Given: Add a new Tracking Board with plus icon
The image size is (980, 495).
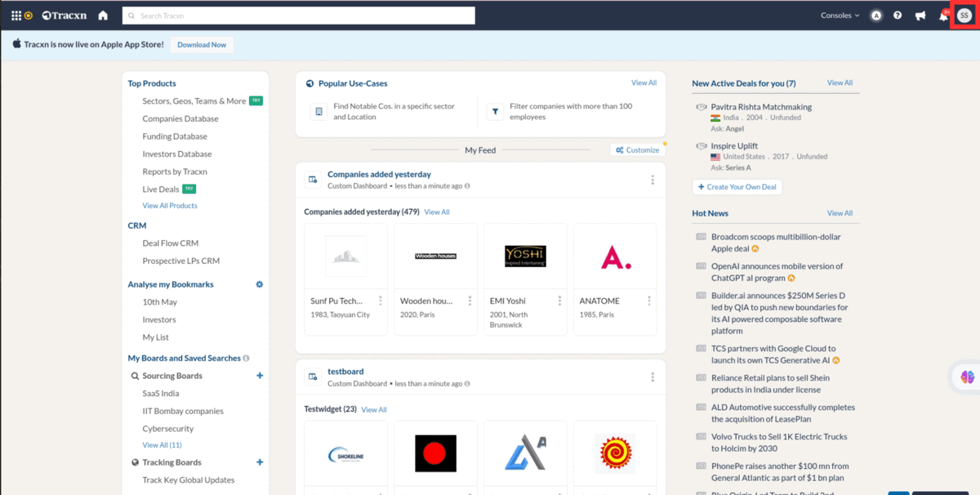Looking at the screenshot, I should pyautogui.click(x=260, y=462).
